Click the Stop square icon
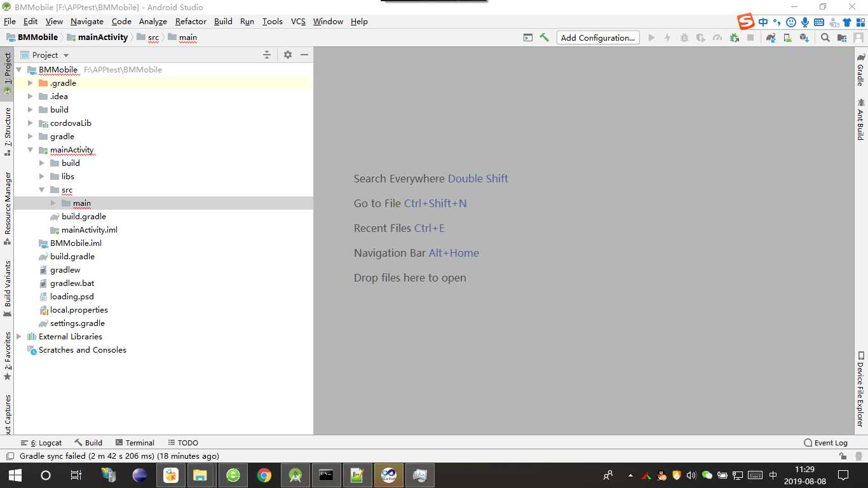 pos(750,37)
